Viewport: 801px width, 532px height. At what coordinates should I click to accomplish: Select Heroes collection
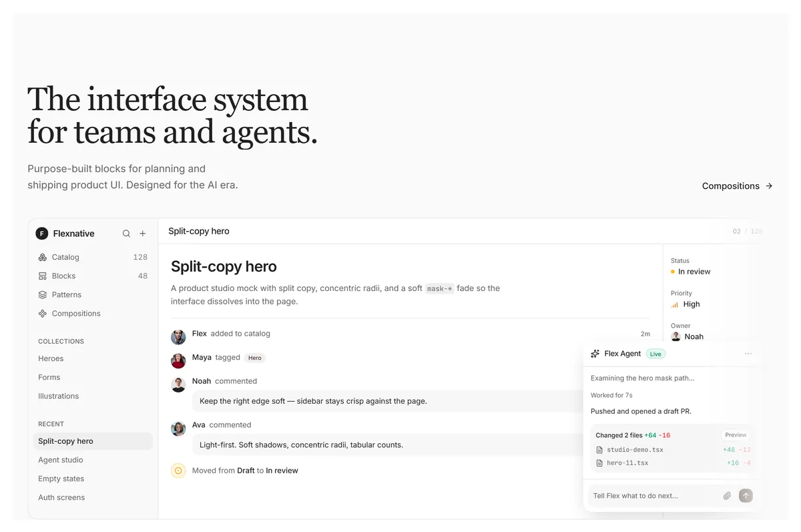click(93, 358)
